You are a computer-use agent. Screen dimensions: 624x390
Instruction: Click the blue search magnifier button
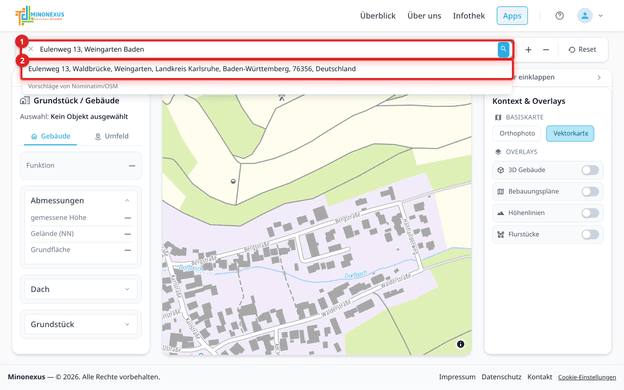(503, 49)
